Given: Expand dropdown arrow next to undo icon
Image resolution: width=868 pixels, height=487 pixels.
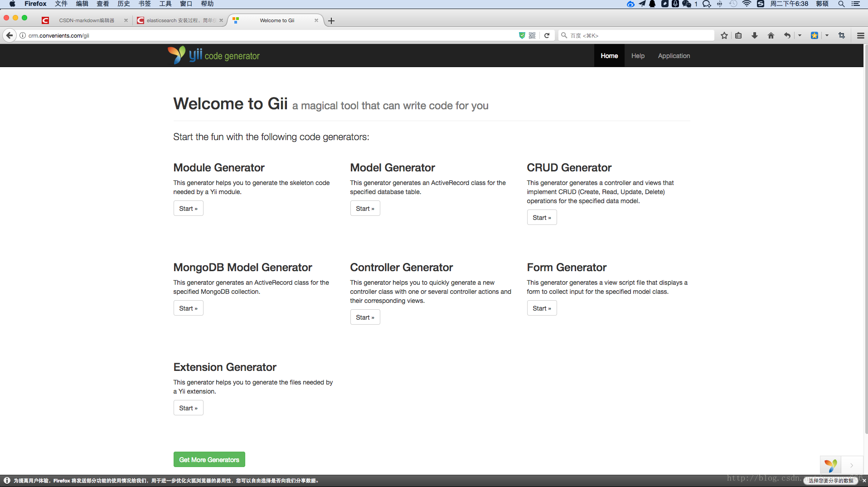Looking at the screenshot, I should pos(800,35).
